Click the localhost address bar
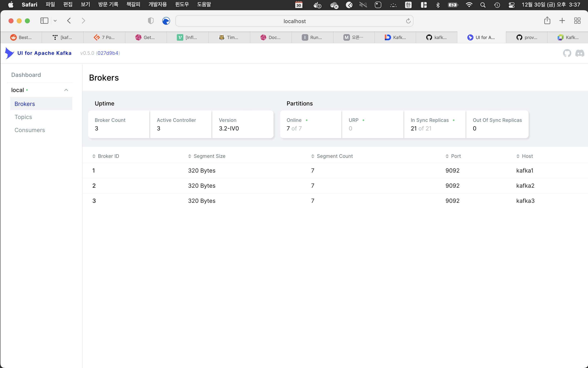This screenshot has width=588, height=368. click(x=294, y=21)
